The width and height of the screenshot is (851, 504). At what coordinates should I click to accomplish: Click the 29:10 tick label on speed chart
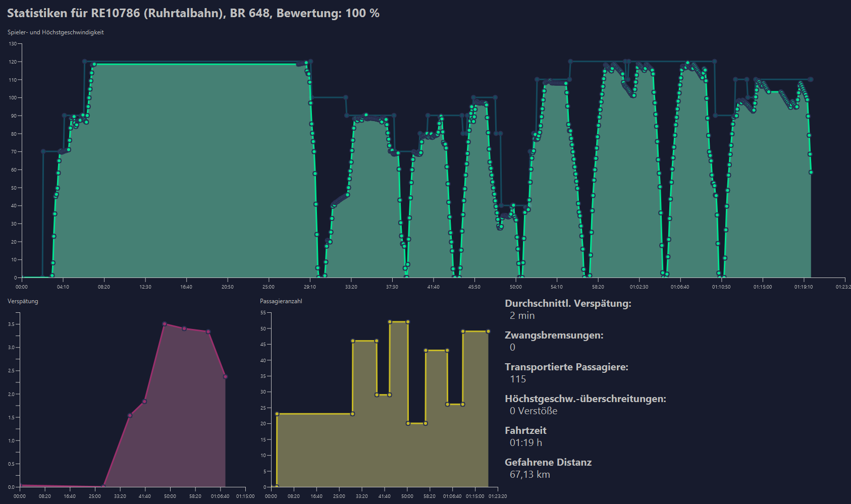(310, 287)
